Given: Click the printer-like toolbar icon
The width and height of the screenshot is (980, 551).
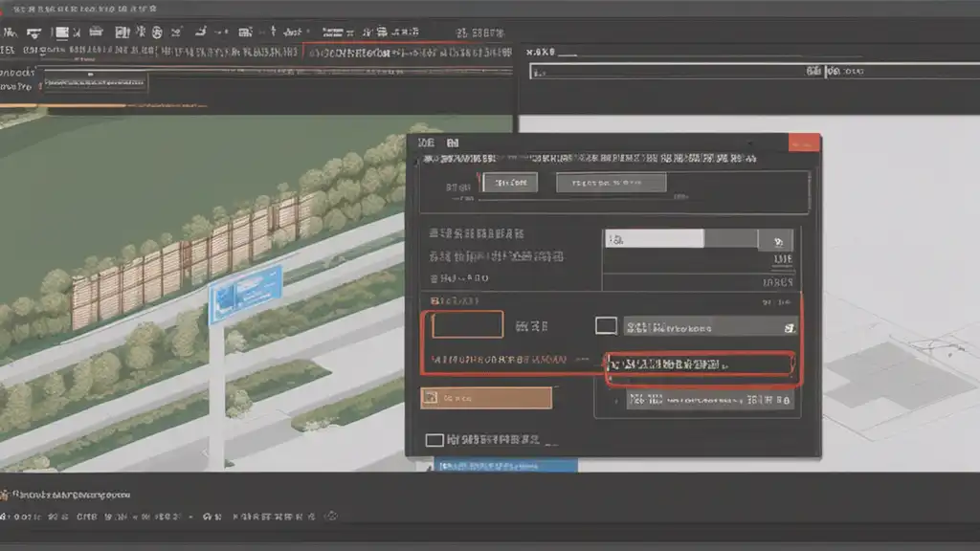Looking at the screenshot, I should pyautogui.click(x=96, y=32).
